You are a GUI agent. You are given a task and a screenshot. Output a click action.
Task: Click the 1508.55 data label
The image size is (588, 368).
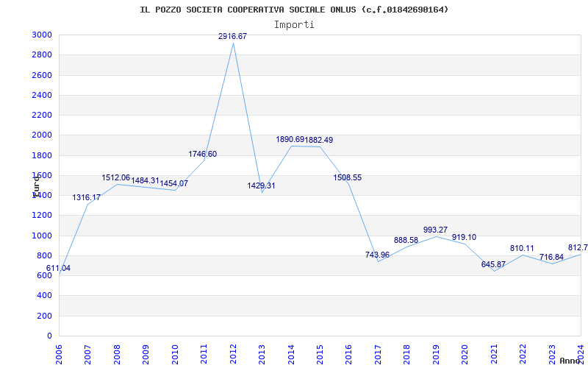(347, 177)
